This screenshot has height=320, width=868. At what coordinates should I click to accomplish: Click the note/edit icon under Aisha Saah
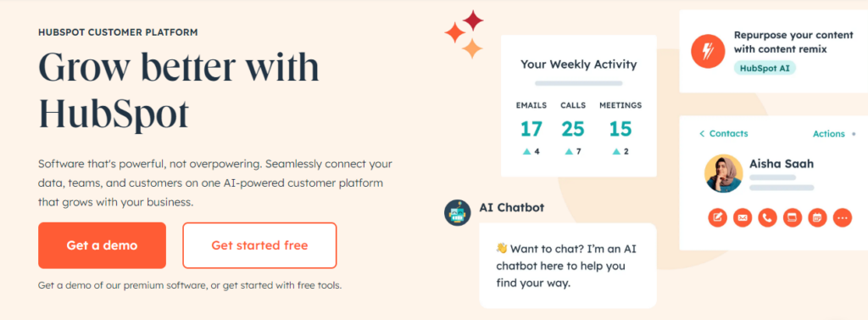pyautogui.click(x=717, y=218)
